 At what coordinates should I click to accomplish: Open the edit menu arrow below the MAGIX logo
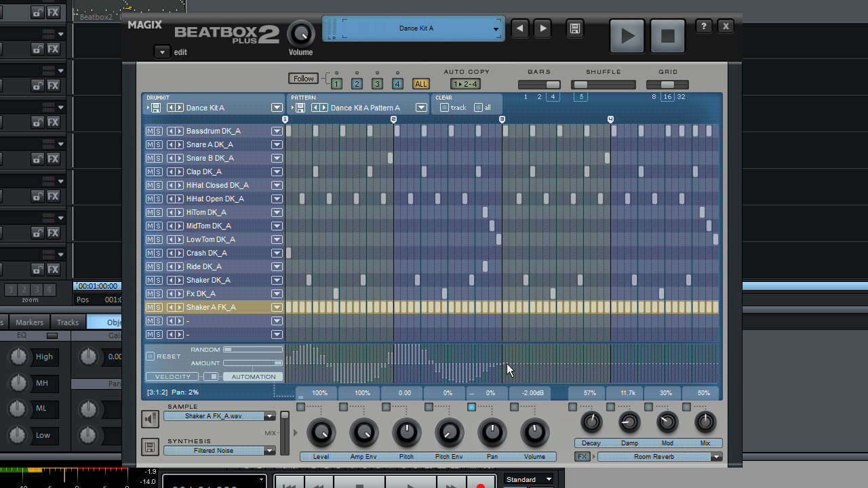[x=162, y=52]
